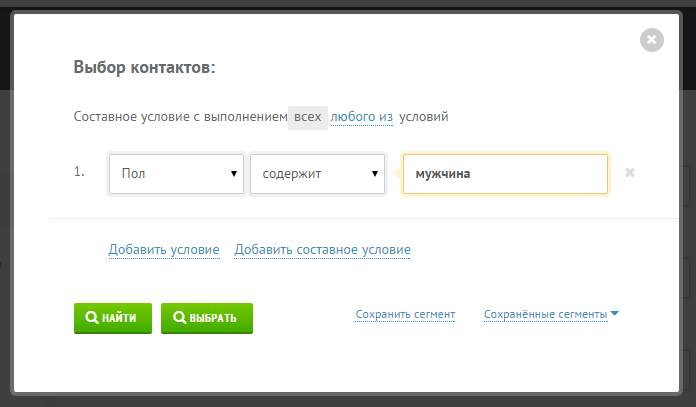The image size is (696, 407).
Task: Click the НАЙТИ search button
Action: tap(113, 318)
